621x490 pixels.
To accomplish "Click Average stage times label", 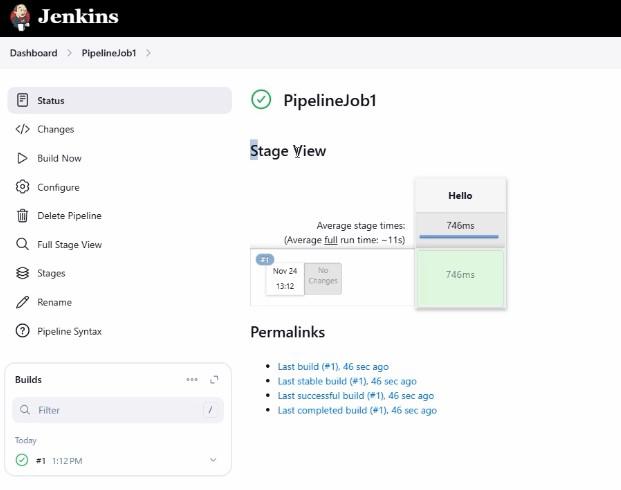I will tap(361, 226).
